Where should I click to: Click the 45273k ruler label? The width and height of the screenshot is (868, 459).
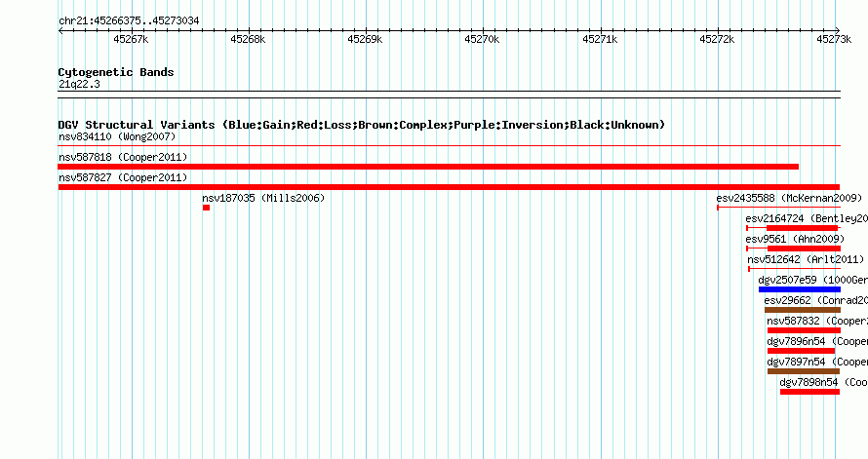coord(834,39)
